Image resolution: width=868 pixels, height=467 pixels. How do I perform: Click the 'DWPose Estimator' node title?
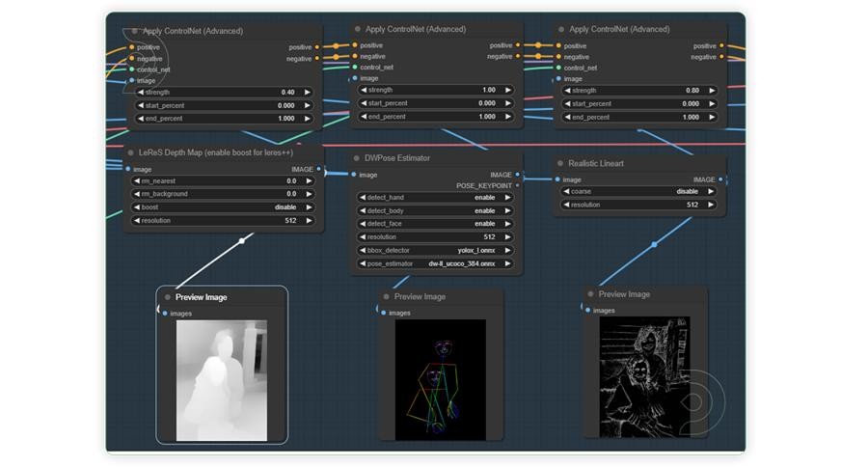[x=397, y=158]
